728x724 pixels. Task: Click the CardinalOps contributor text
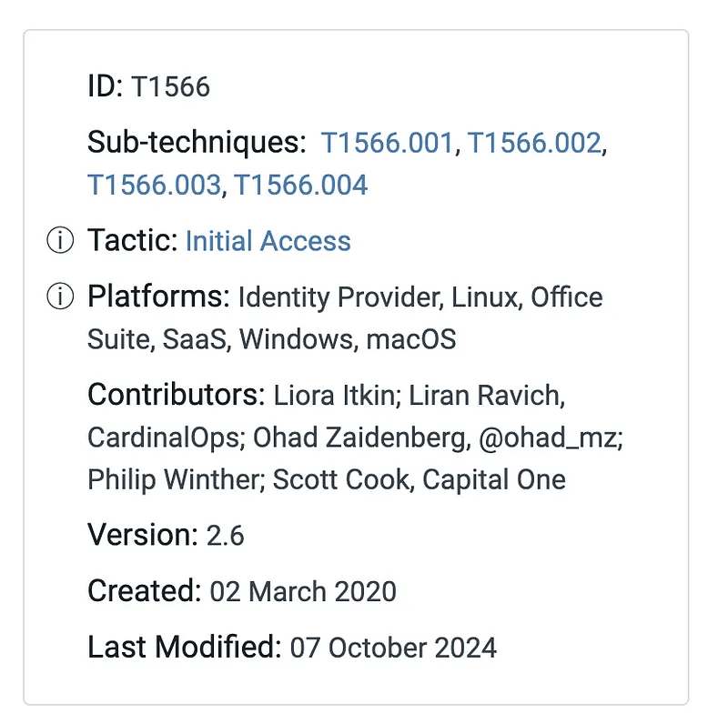coord(164,437)
